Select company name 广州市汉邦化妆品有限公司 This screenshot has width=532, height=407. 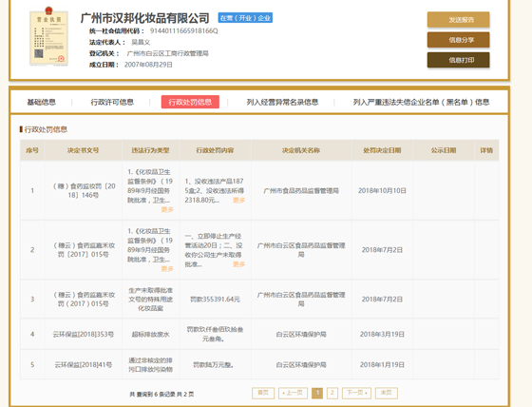144,18
